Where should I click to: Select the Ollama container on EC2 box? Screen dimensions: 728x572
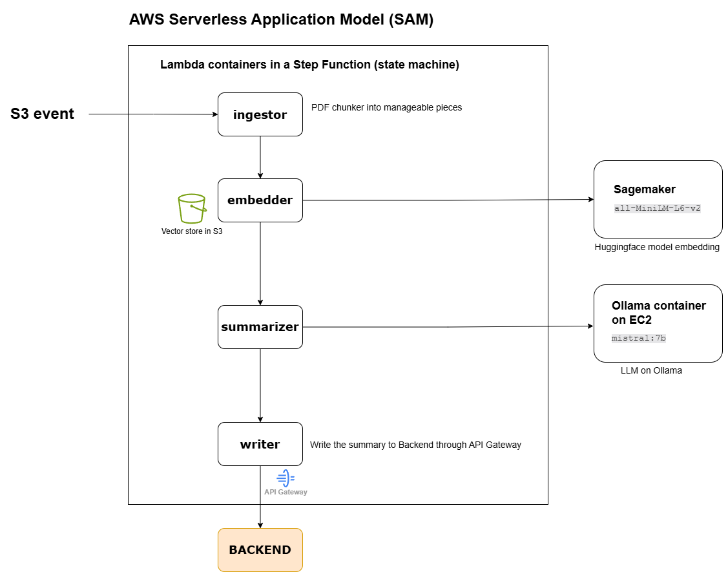pyautogui.click(x=658, y=323)
